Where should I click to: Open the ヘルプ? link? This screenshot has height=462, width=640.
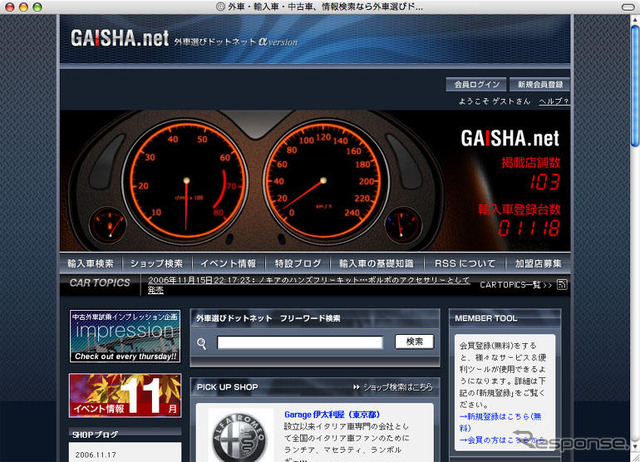554,101
